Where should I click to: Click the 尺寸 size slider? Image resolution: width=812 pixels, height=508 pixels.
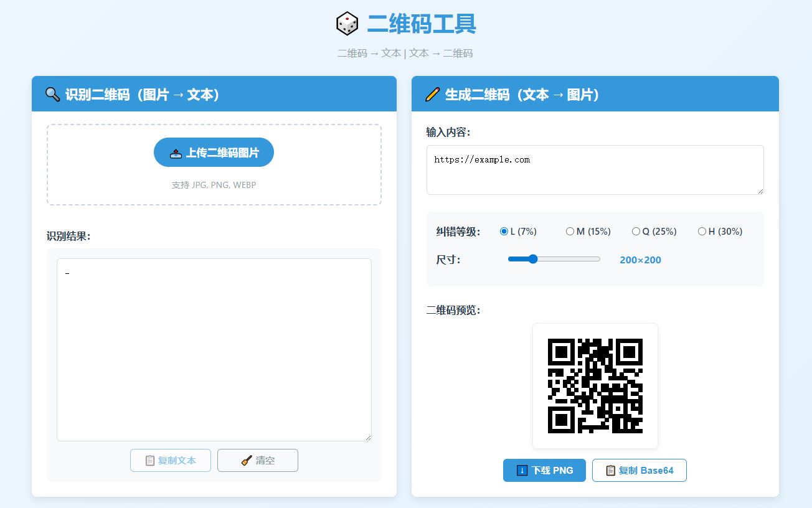554,259
